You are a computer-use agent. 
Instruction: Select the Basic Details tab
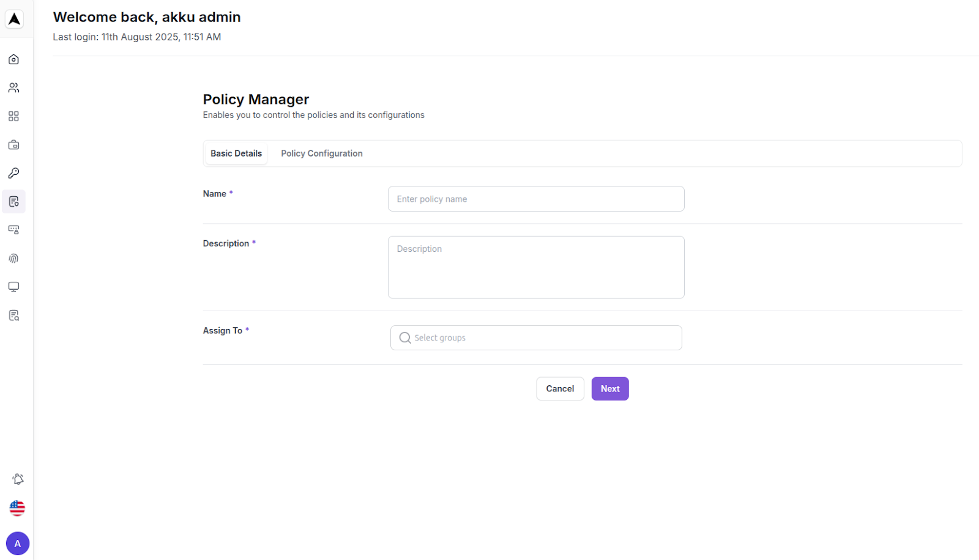236,153
